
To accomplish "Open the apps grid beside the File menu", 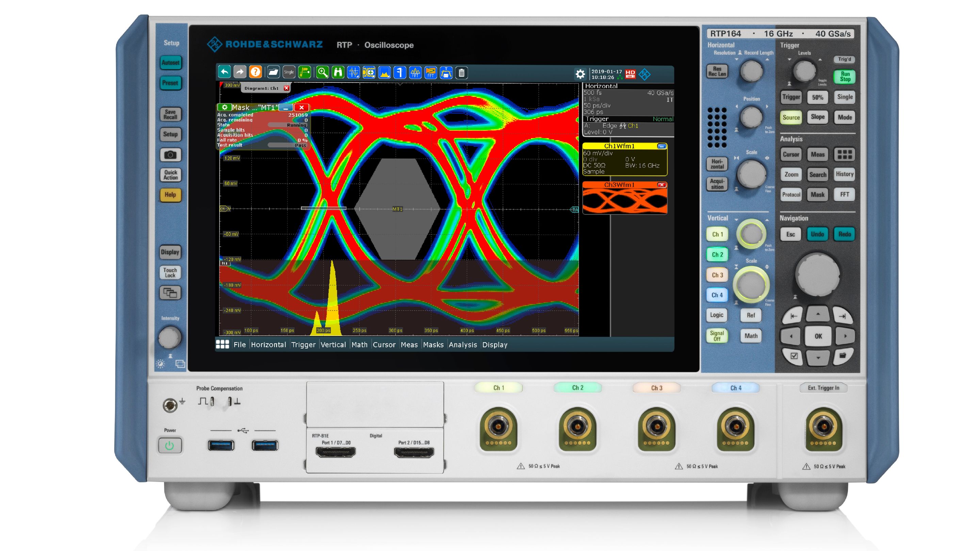I will 223,345.
